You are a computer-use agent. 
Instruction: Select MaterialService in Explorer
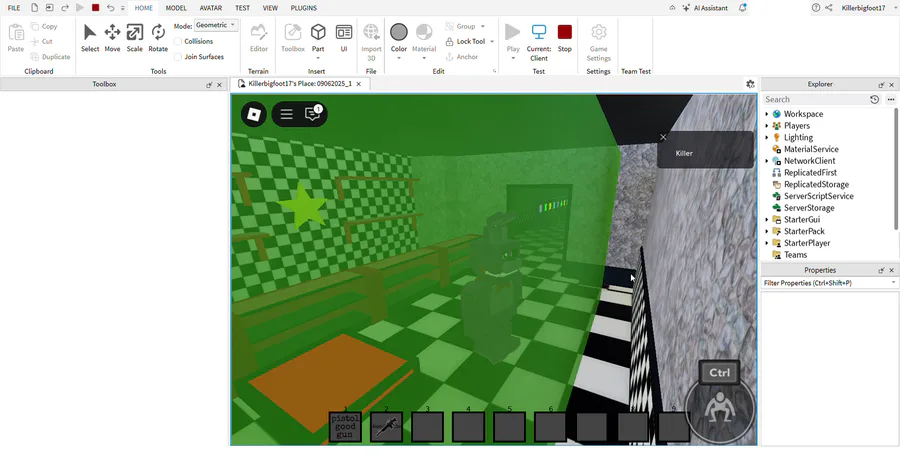tap(811, 149)
